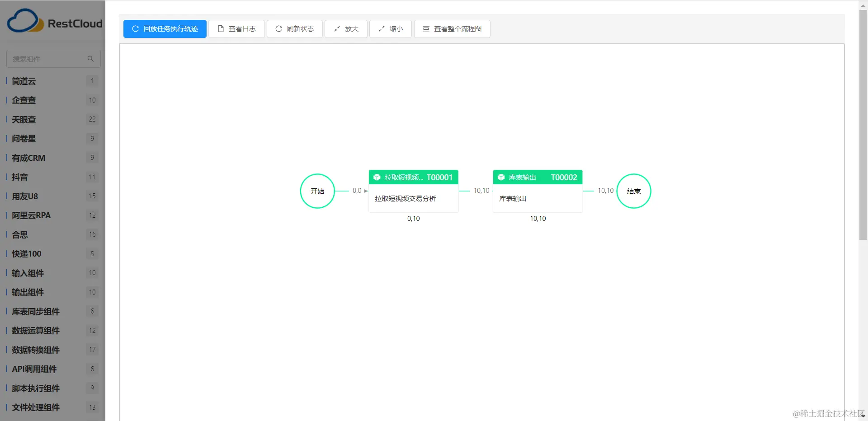Click the 0,0 connector label

tap(357, 191)
